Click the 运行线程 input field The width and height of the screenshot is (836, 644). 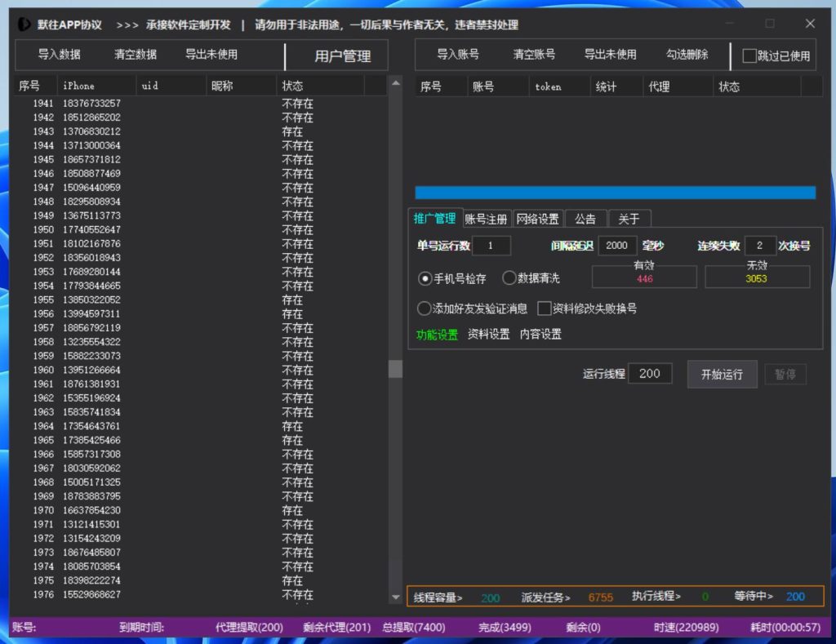[x=650, y=374]
